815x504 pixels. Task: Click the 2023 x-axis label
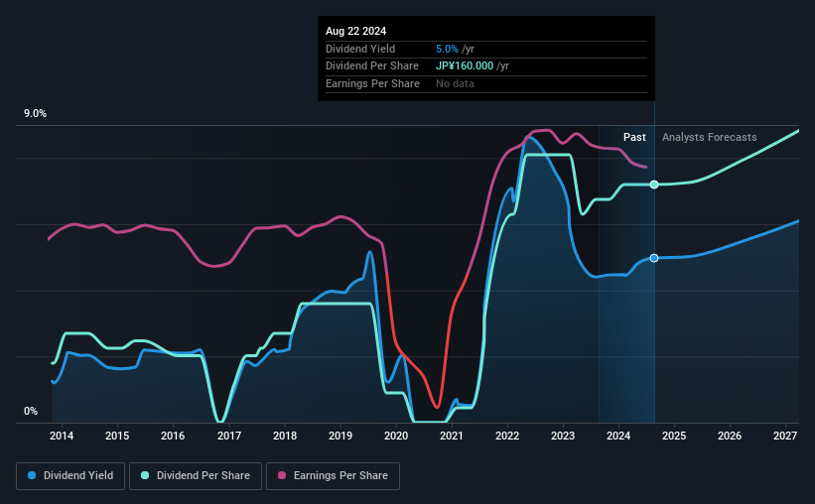coord(563,436)
